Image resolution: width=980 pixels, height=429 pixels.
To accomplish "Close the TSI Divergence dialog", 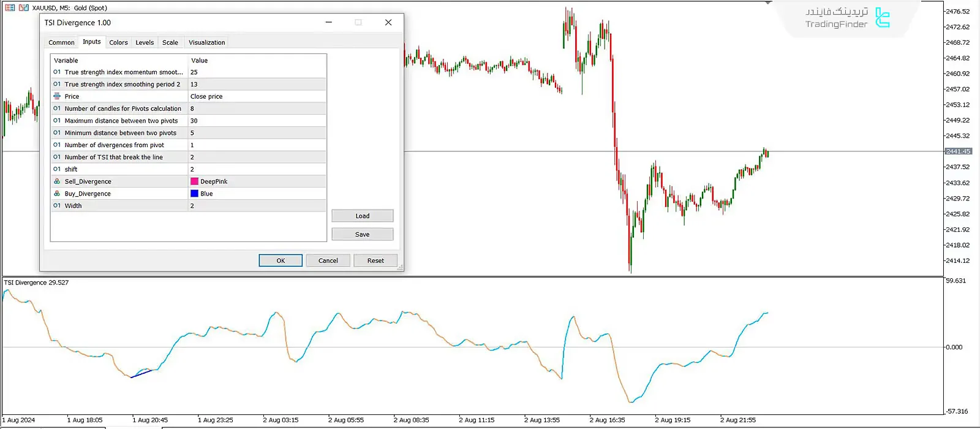I will [x=388, y=23].
